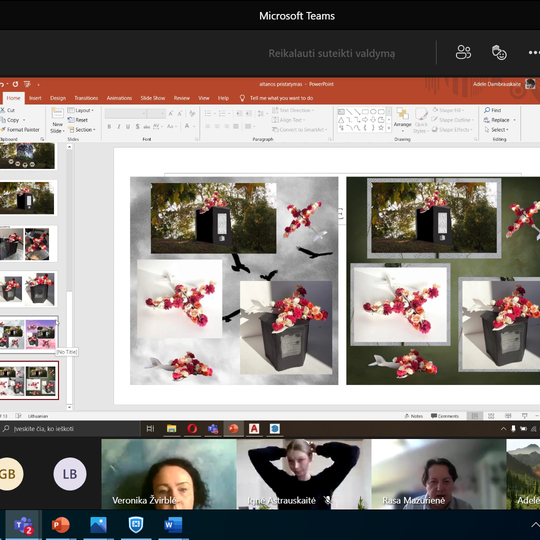Screen dimensions: 540x540
Task: Click the Find icon in Editing group
Action: click(x=492, y=110)
